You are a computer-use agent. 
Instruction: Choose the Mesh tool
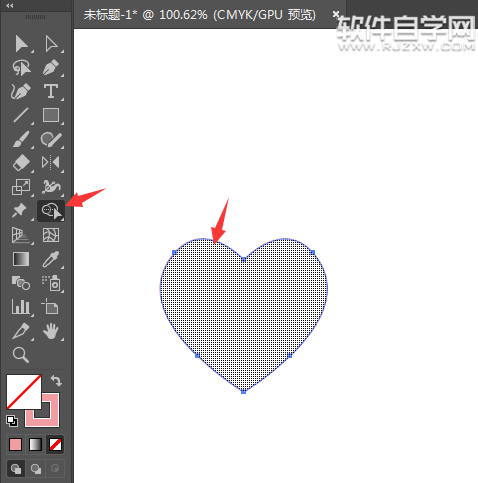pos(51,235)
